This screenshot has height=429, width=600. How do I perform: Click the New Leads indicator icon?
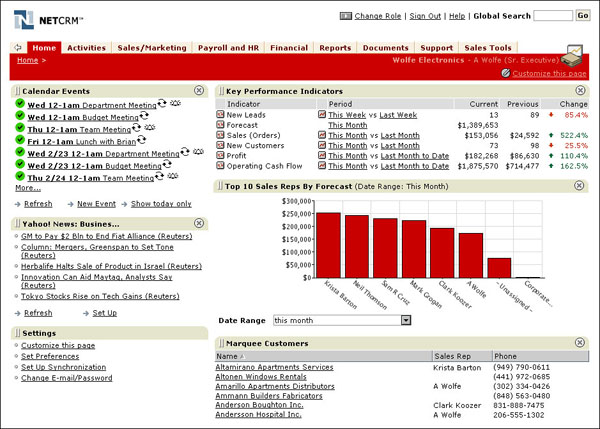pos(220,114)
